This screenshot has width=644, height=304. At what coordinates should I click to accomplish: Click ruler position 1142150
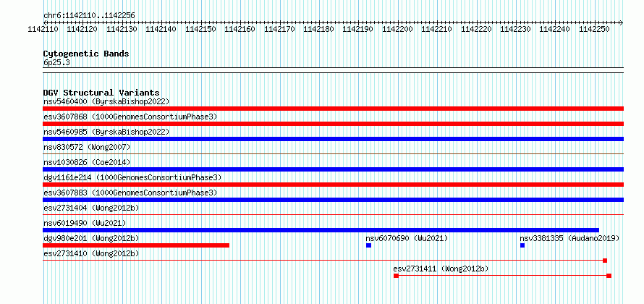tap(200, 29)
